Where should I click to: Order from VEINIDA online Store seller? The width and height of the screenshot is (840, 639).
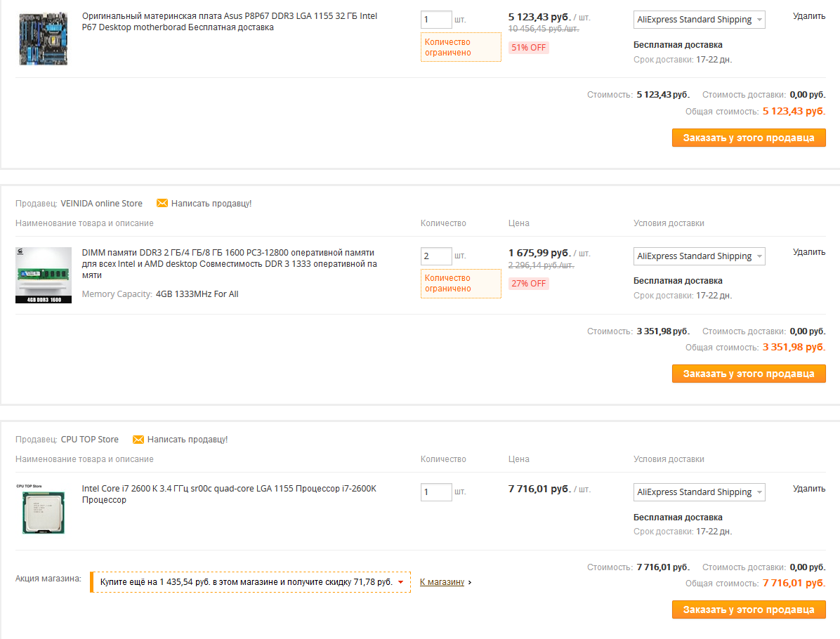click(749, 374)
